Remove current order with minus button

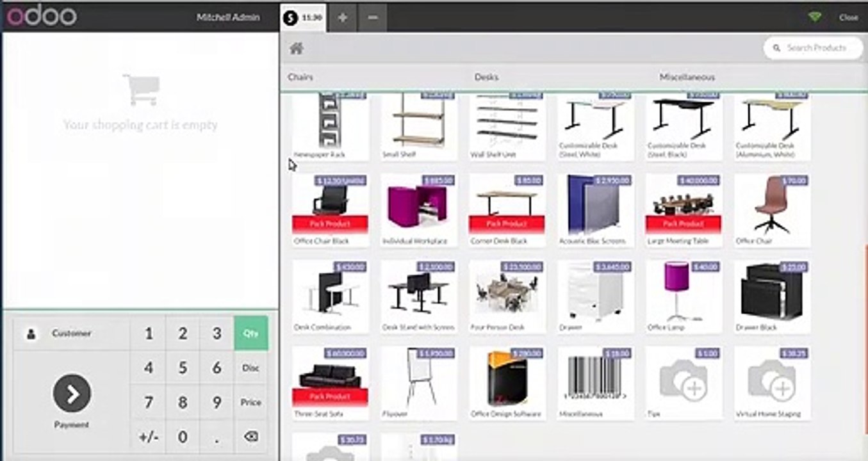point(373,17)
